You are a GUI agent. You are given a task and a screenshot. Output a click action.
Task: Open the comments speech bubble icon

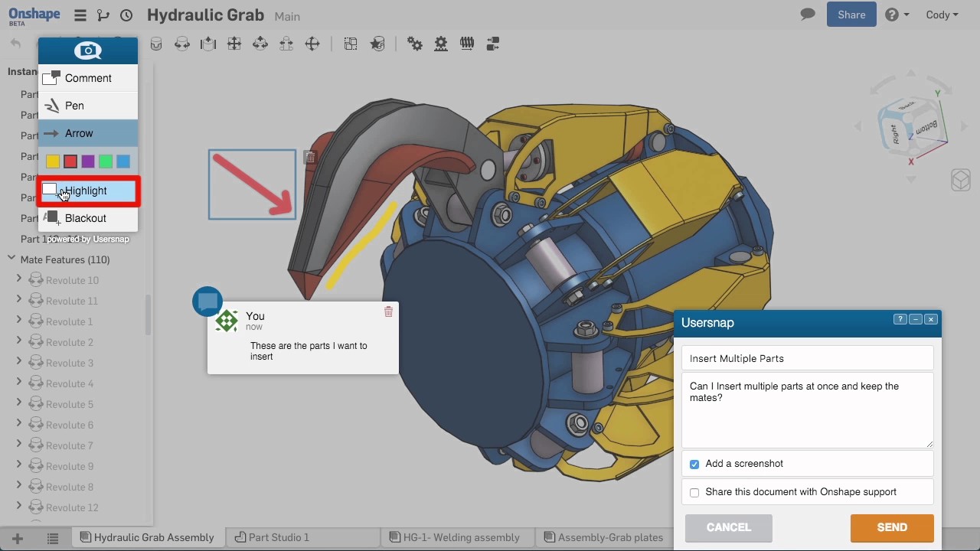808,15
